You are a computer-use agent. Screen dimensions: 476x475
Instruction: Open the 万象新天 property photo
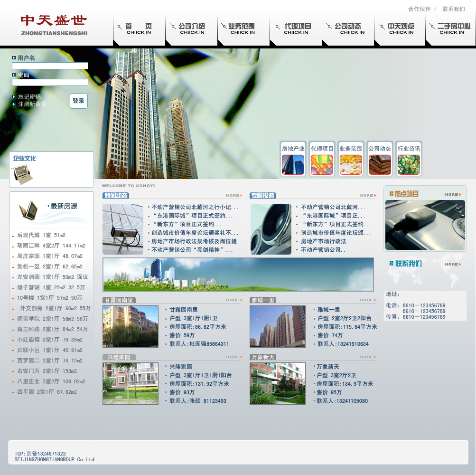[x=278, y=383]
